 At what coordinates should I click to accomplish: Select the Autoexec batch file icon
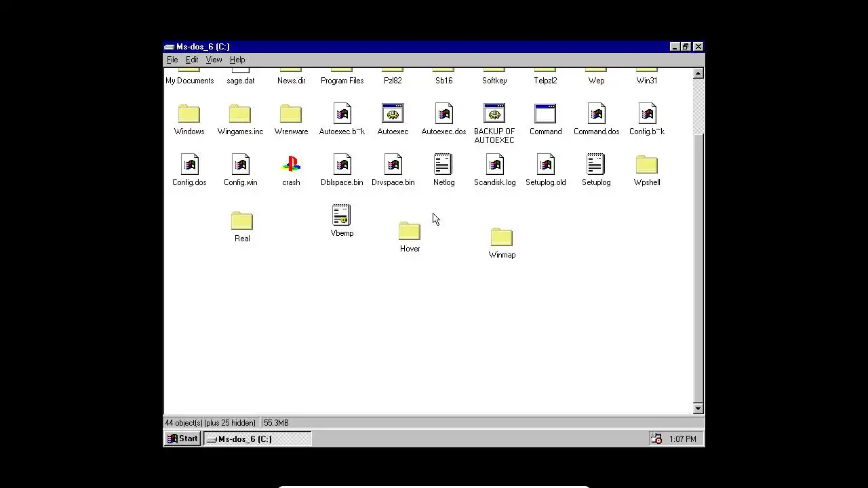pos(393,114)
